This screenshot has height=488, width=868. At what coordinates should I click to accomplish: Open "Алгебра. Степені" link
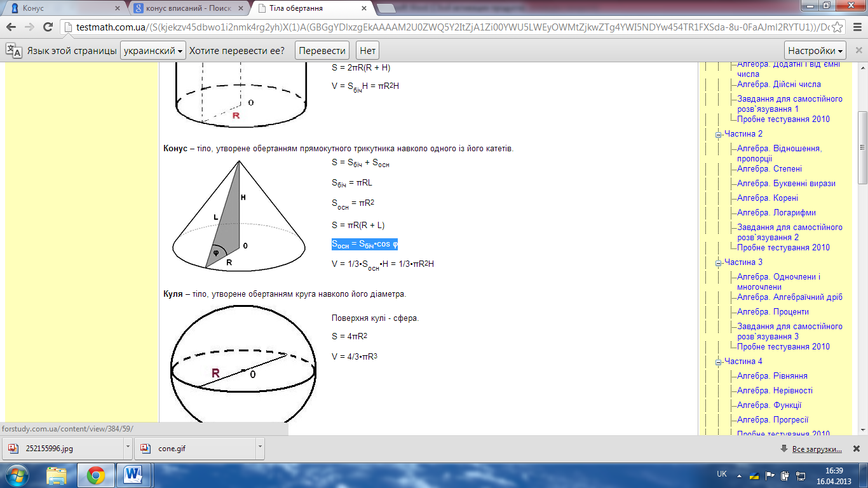coord(770,168)
